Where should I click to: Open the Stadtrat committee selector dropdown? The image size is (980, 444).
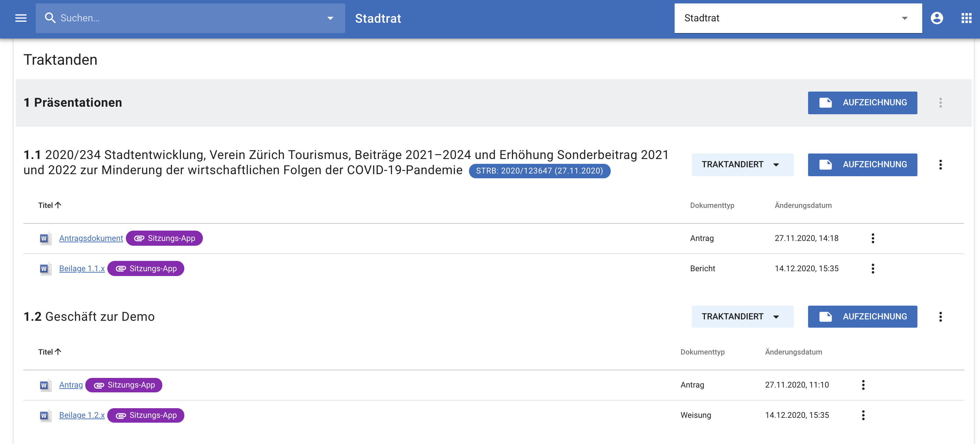click(798, 18)
